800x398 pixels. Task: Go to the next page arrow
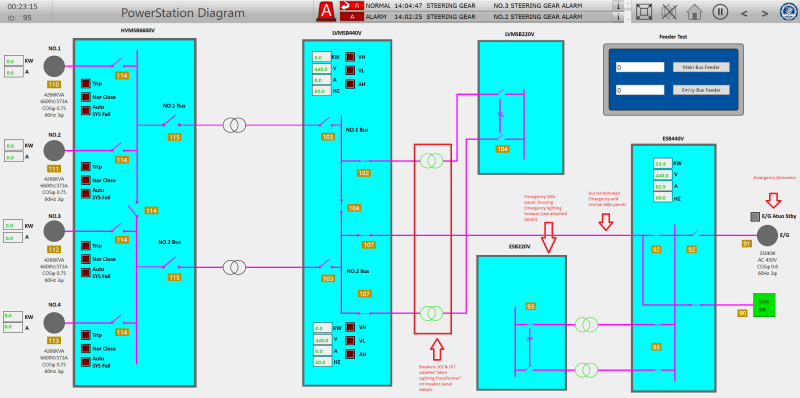point(765,13)
